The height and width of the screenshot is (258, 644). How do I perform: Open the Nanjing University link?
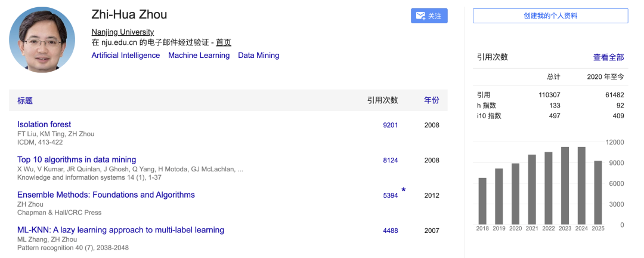tap(122, 32)
